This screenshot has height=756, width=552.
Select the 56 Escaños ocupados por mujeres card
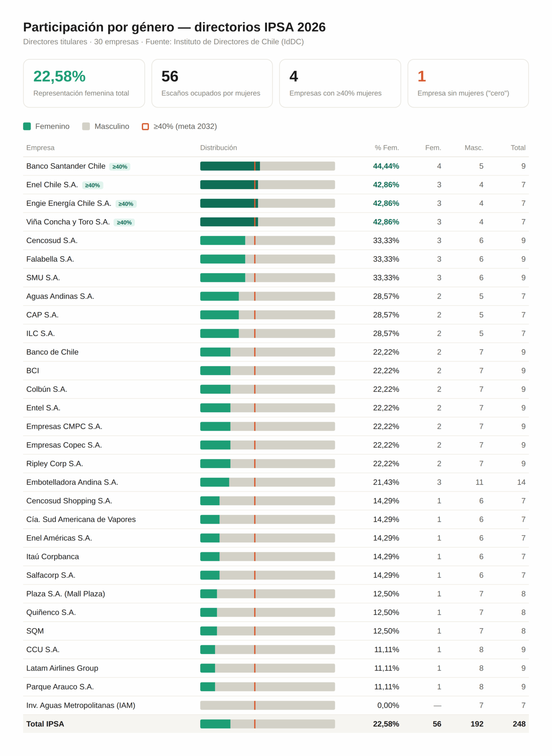(212, 83)
